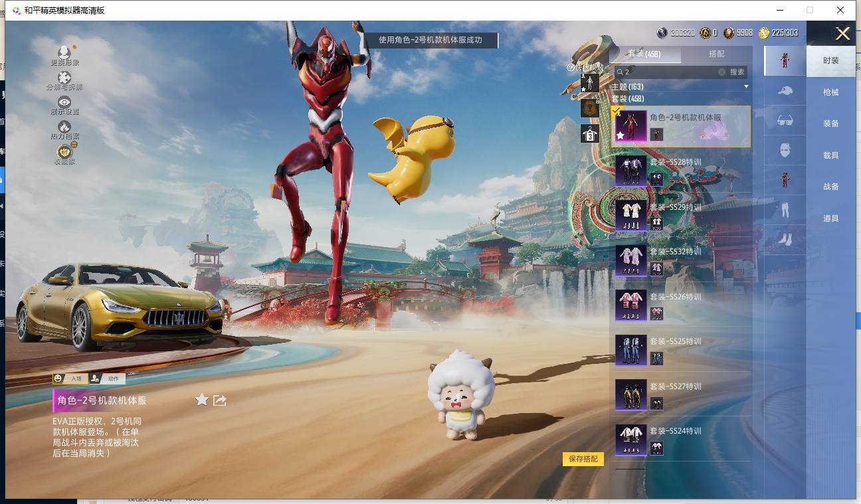
Task: Click the small piece icon under 套装-SS27特训
Action: tap(656, 403)
